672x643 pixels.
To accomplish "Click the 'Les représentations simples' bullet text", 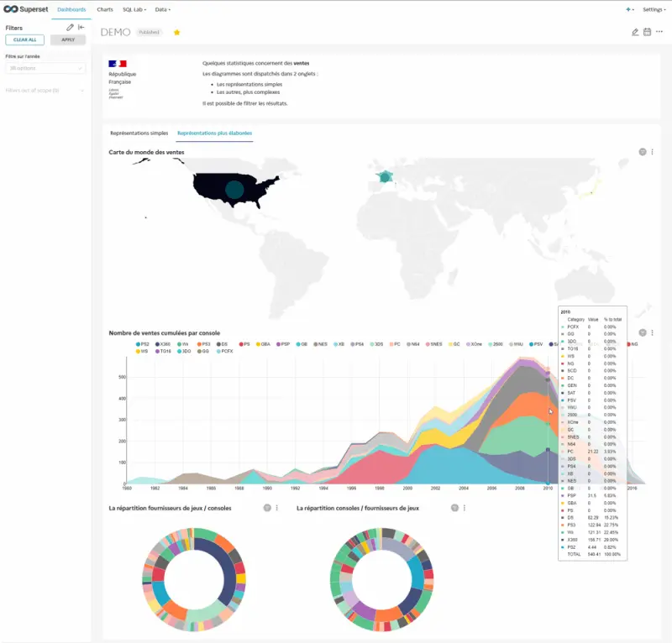I will (249, 85).
